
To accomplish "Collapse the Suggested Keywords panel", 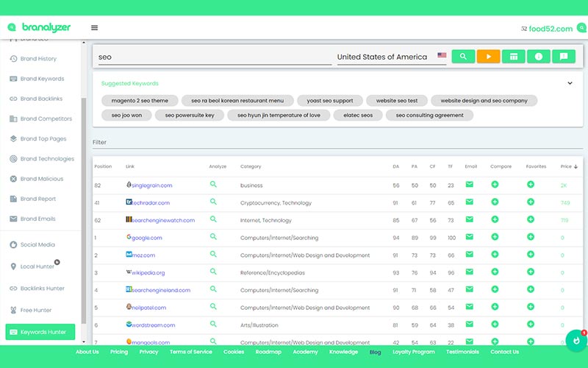I will click(570, 83).
